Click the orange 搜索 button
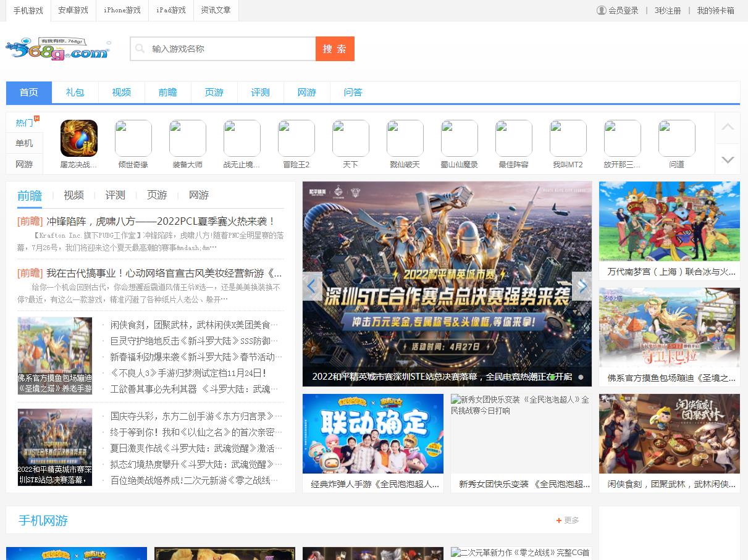Image resolution: width=748 pixels, height=560 pixels. click(x=335, y=49)
